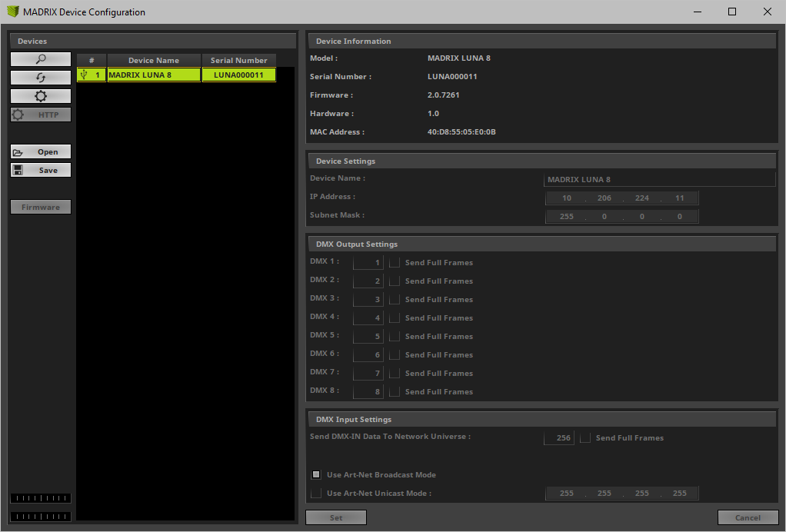Toggle Send Full Frames for DMX 7

coord(395,373)
